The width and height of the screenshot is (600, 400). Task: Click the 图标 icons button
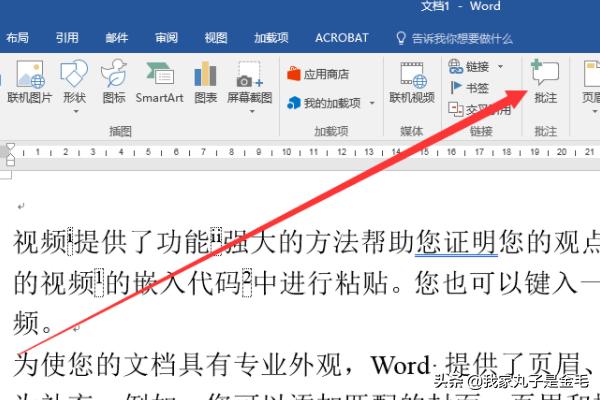pyautogui.click(x=114, y=82)
